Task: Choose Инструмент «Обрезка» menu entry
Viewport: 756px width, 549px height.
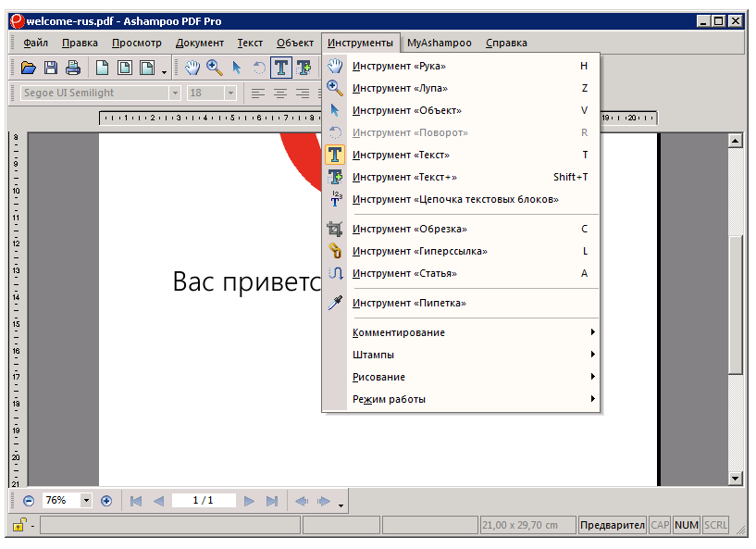Action: (x=461, y=230)
